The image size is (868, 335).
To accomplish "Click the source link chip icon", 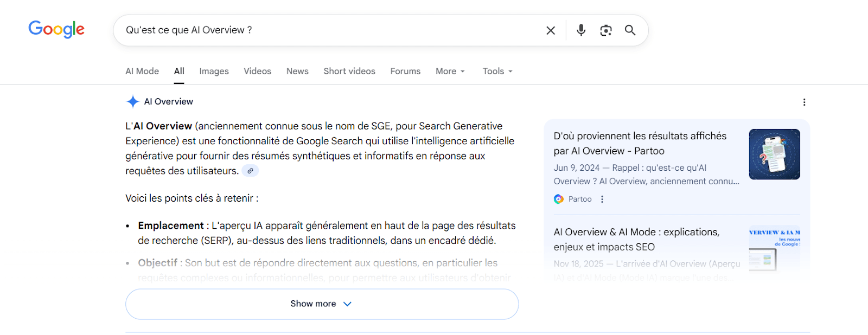I will 250,171.
